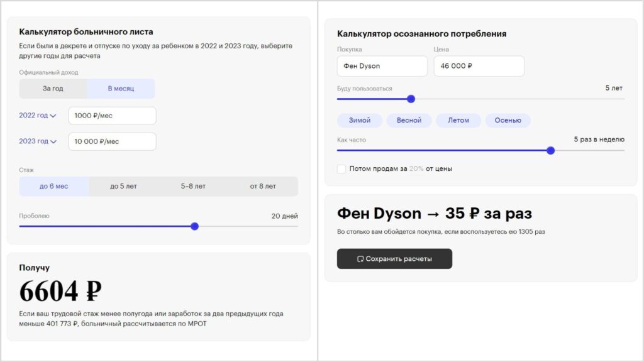Click the Фен Dyson purchase field
This screenshot has width=644, height=362.
[382, 66]
